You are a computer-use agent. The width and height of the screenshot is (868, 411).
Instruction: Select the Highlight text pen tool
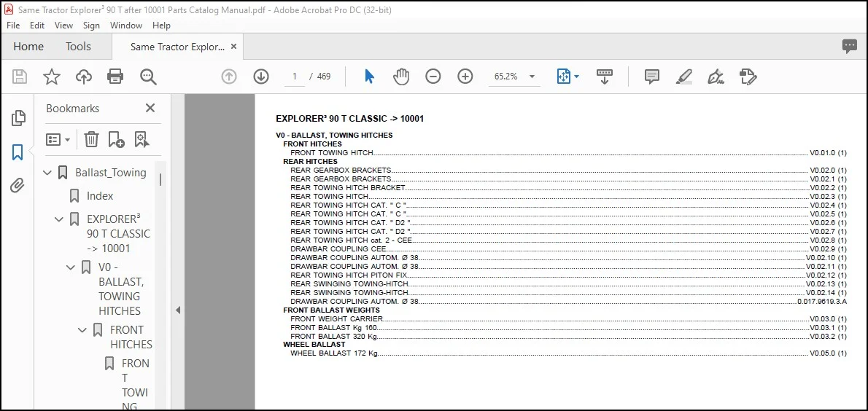click(684, 77)
